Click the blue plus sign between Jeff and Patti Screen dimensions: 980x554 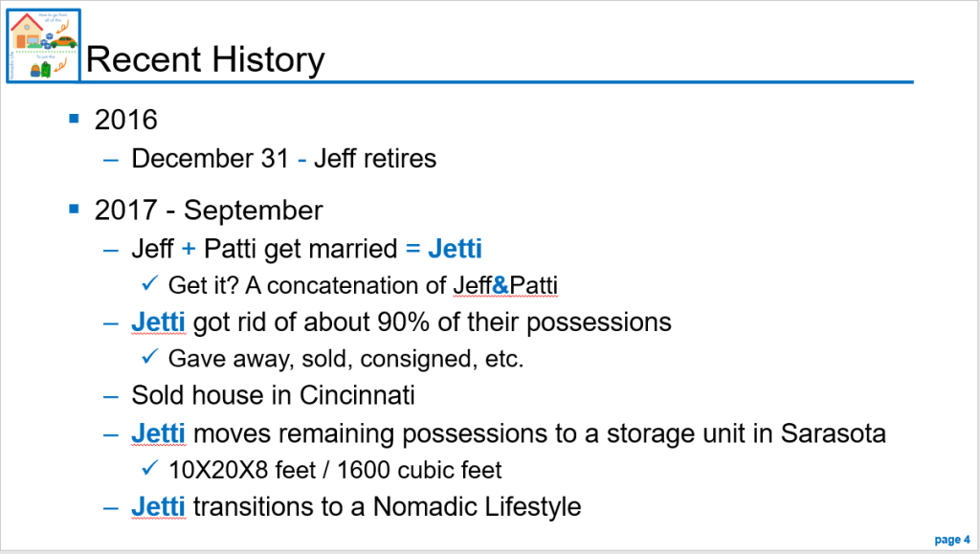pyautogui.click(x=188, y=249)
